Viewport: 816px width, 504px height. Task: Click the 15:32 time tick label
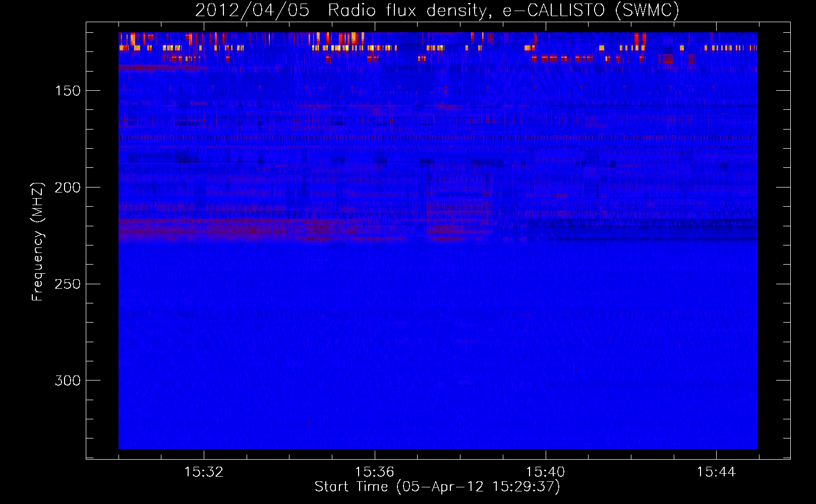point(204,472)
